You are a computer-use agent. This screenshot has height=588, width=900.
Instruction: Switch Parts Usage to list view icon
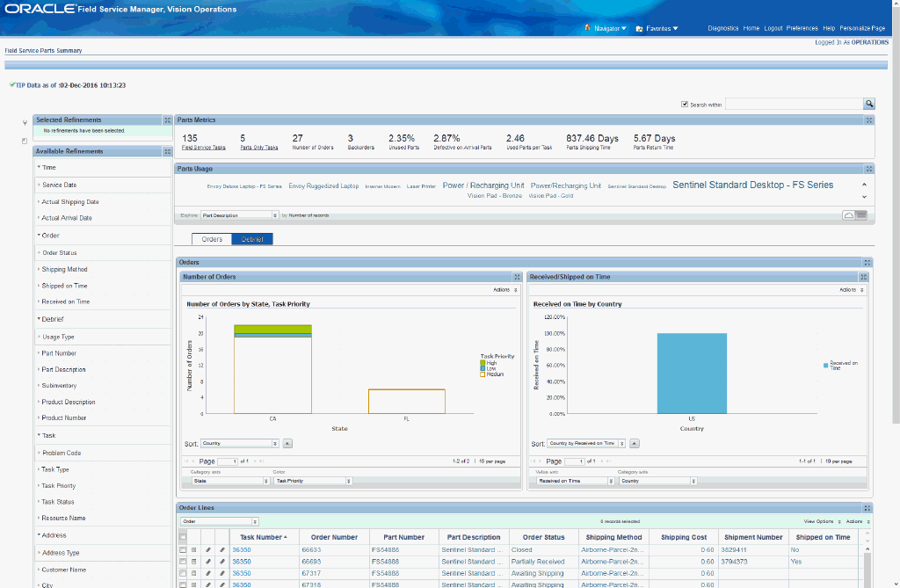861,214
